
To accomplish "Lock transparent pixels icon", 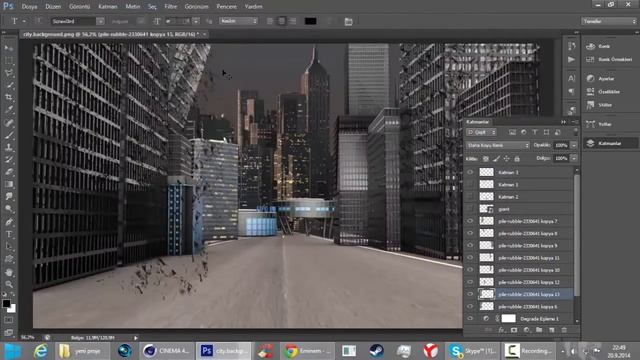I will [486, 158].
